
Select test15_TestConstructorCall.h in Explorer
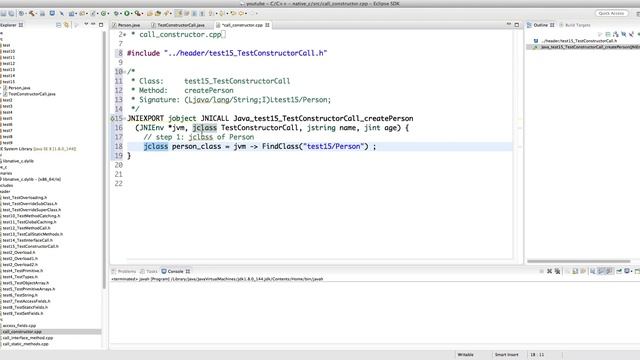tap(31, 246)
